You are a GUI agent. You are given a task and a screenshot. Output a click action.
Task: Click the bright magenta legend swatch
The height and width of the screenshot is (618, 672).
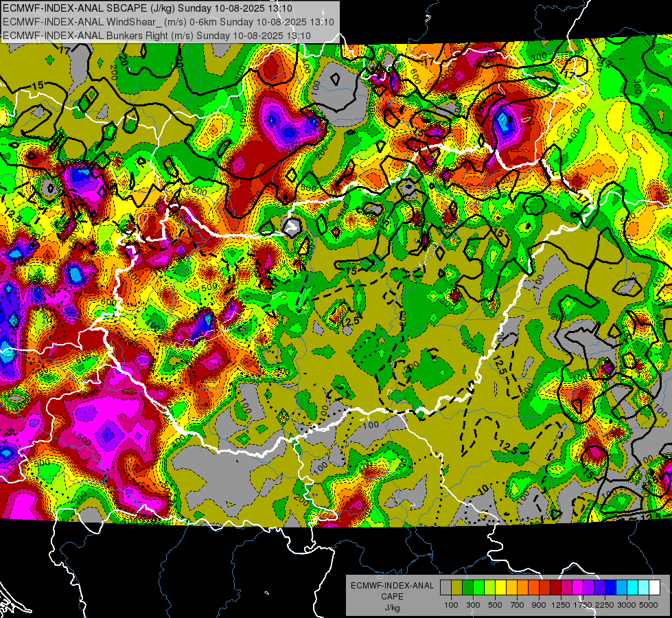578,587
